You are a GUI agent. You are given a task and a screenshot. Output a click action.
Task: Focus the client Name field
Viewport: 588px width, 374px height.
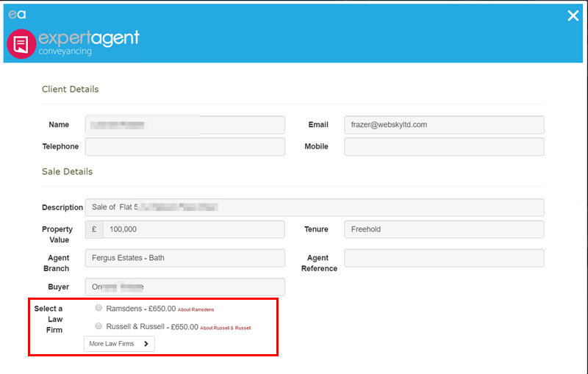tap(185, 125)
